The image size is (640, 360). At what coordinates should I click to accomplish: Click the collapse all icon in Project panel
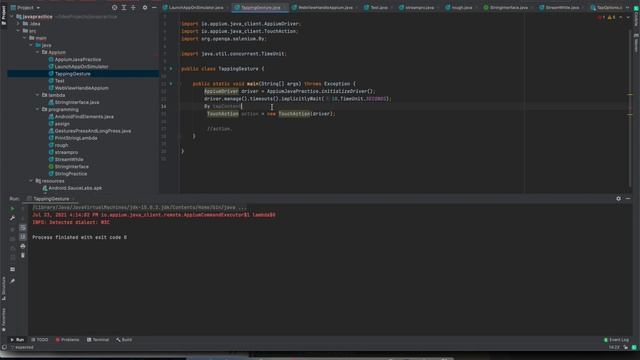tap(133, 8)
